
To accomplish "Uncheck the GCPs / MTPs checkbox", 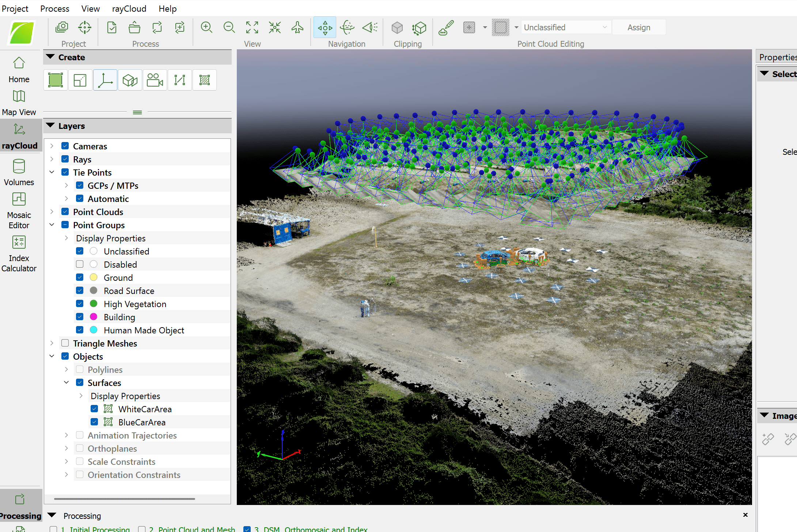I will pyautogui.click(x=80, y=185).
